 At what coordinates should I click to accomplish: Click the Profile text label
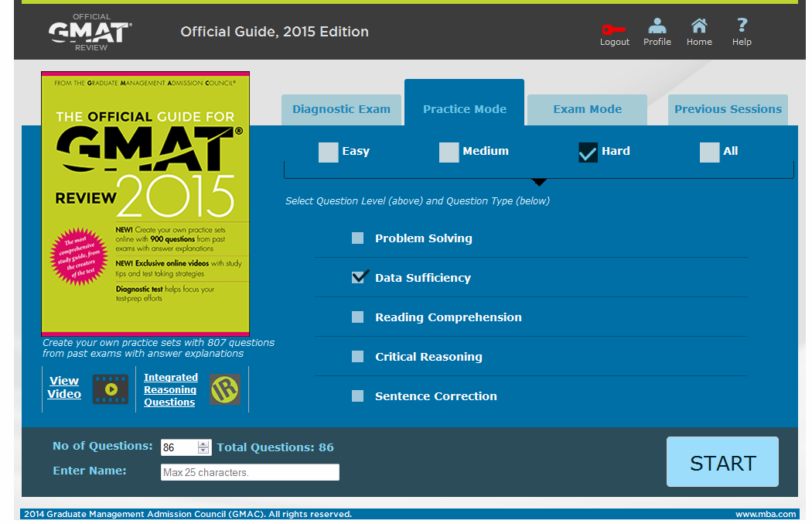click(657, 42)
